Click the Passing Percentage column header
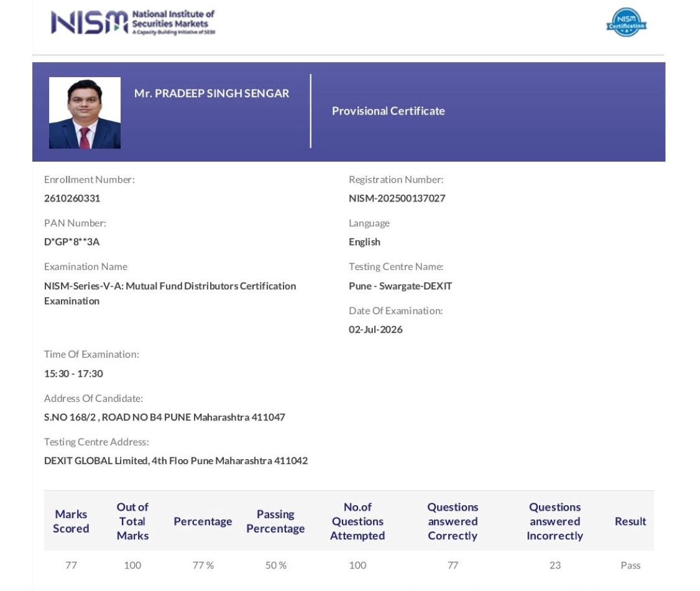This screenshot has width=700, height=591. click(275, 521)
